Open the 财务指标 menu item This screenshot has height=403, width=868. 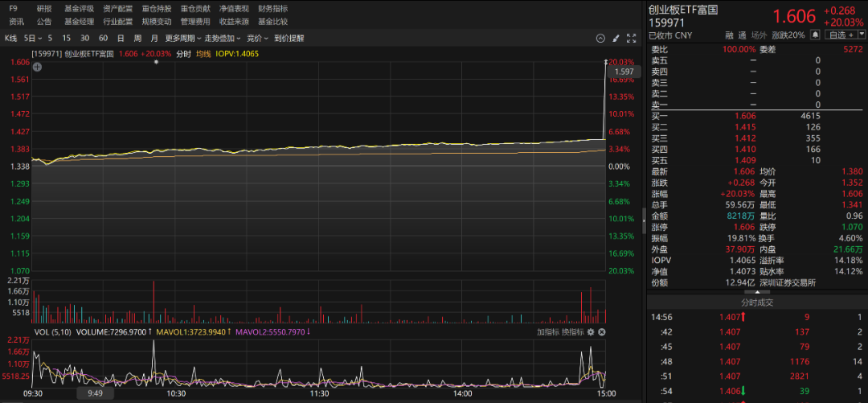point(273,9)
